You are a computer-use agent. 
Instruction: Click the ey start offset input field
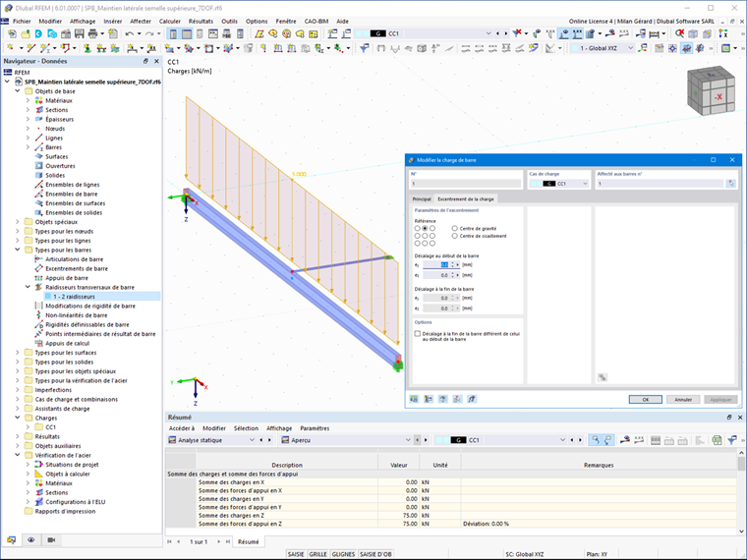[435, 264]
